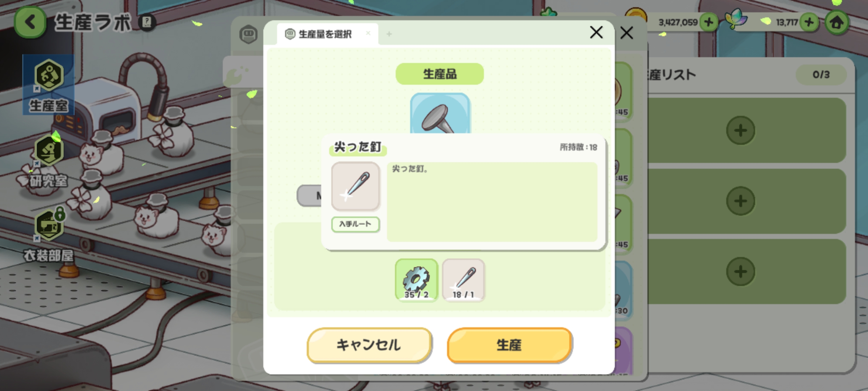Add coins via plus next to 3,427,059
The width and height of the screenshot is (868, 391).
point(709,22)
